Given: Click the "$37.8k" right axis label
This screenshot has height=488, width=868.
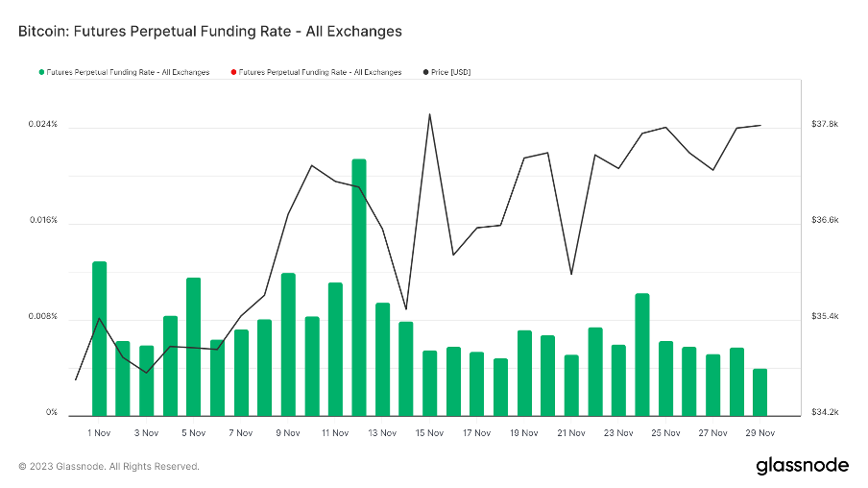Looking at the screenshot, I should tap(825, 125).
